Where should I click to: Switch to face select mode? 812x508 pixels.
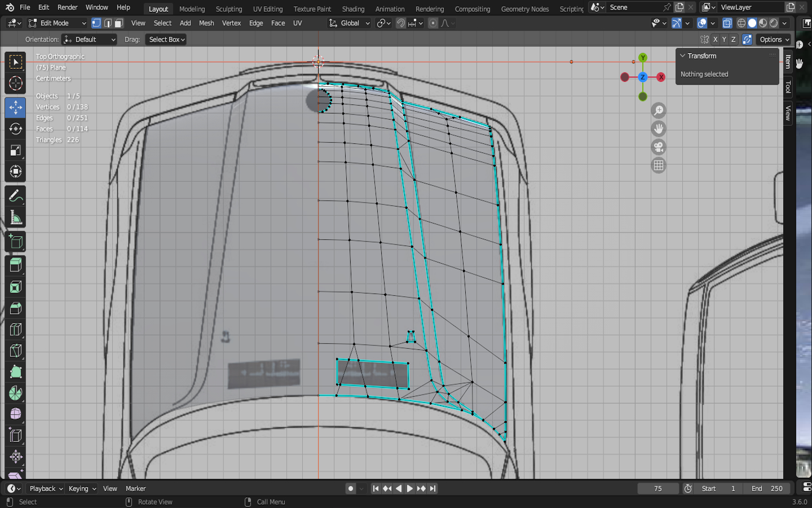coord(119,23)
